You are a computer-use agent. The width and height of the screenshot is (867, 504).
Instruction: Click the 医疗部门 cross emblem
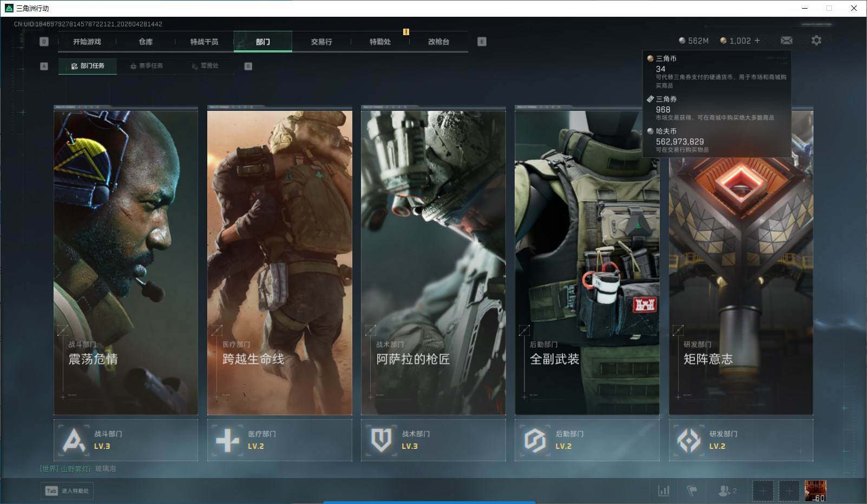tap(227, 440)
